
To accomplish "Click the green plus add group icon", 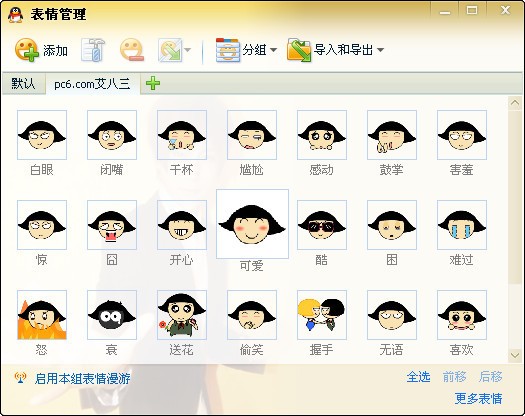I will (x=153, y=83).
